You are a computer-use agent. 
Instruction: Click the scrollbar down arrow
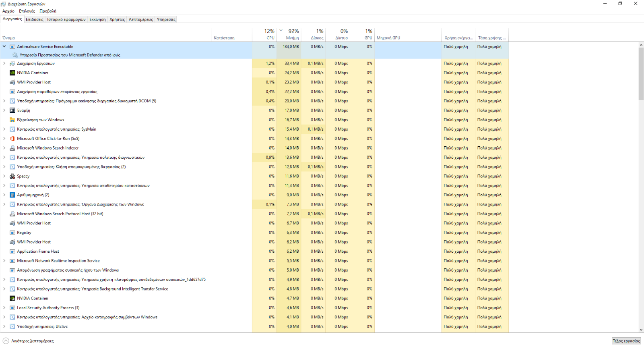pos(641,330)
